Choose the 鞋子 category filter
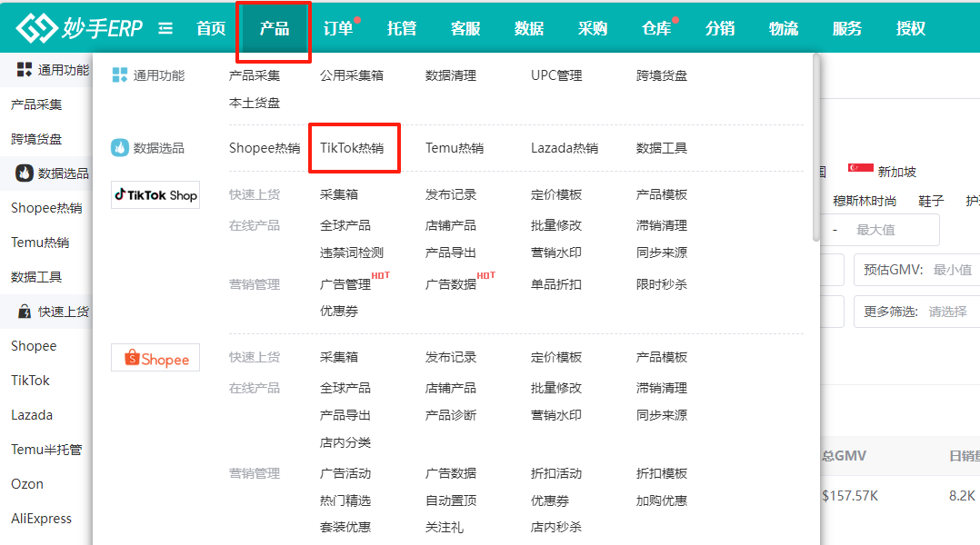The image size is (980, 545). coord(931,201)
